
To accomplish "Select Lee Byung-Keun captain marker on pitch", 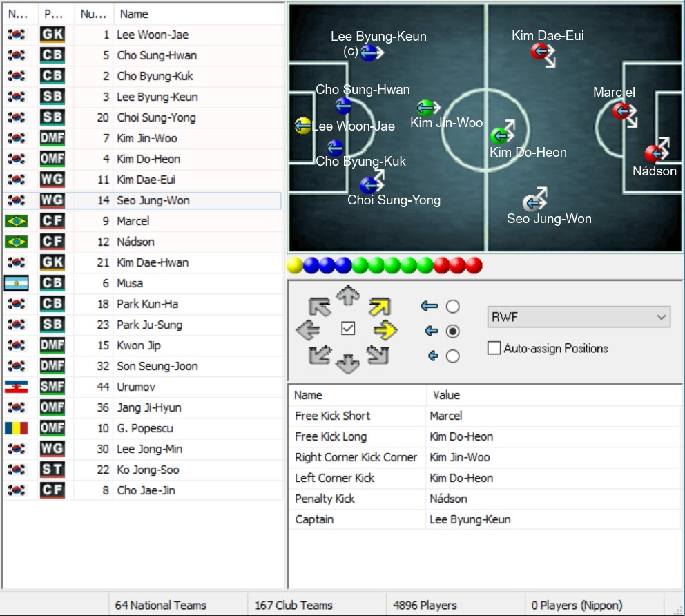I will click(x=369, y=53).
